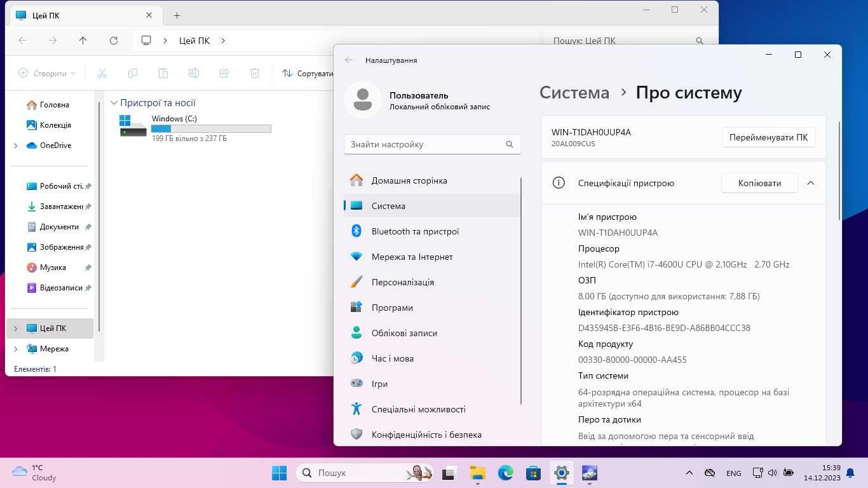Click Windows (C:) drive icon
This screenshot has height=488, width=868.
pyautogui.click(x=133, y=126)
